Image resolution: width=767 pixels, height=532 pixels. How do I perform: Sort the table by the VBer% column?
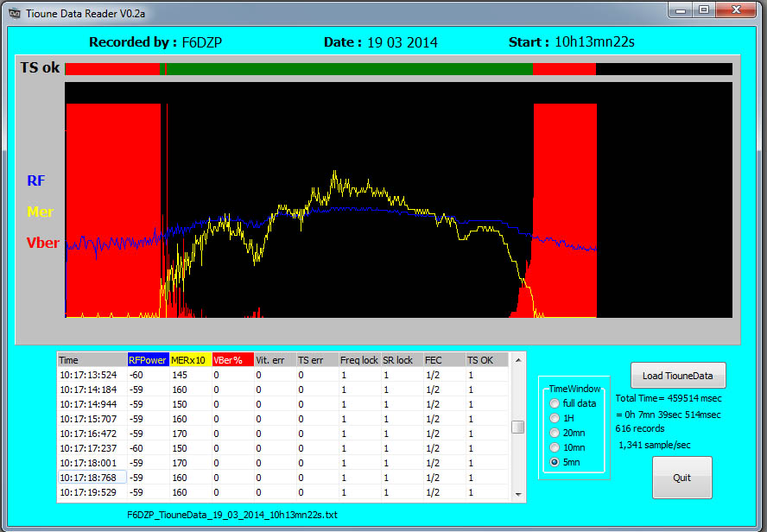tap(231, 359)
